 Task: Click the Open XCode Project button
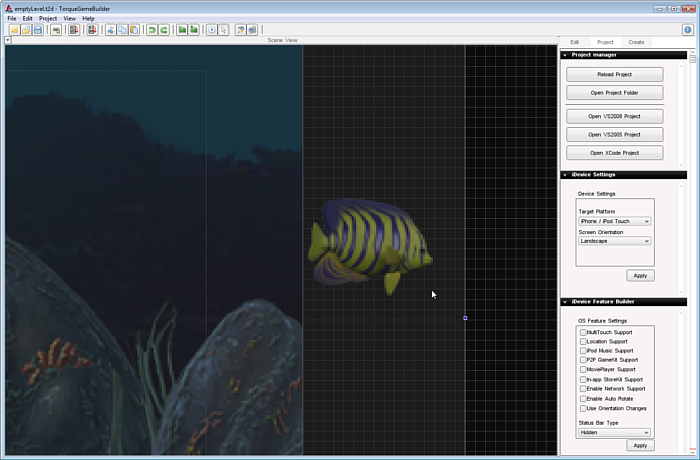(x=615, y=153)
